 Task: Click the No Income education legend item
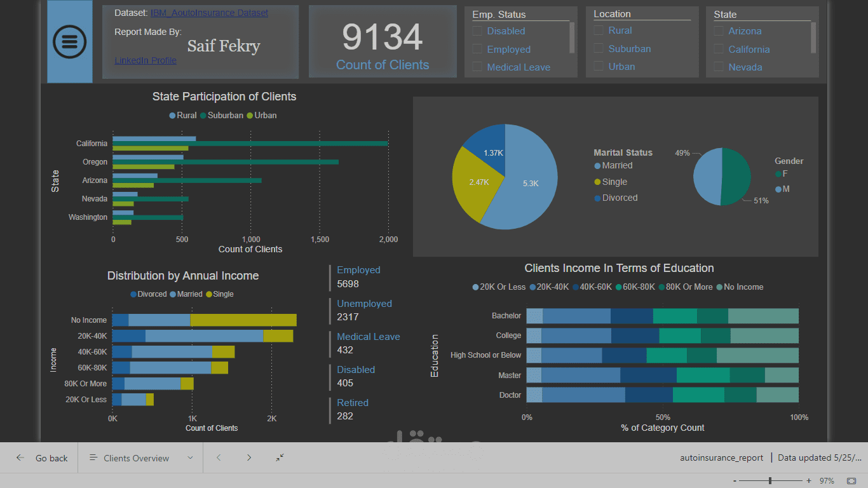tap(740, 287)
